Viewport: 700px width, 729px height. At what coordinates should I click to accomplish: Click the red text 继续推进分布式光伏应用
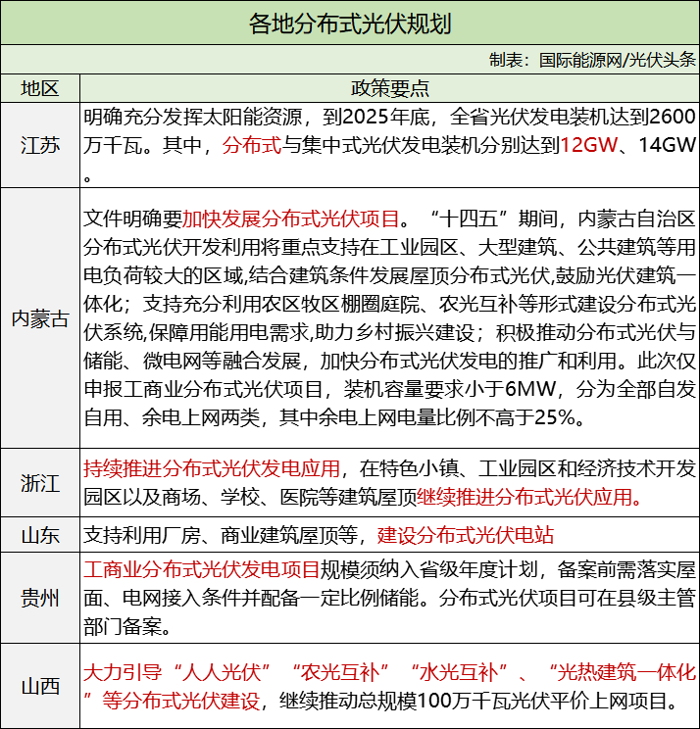tap(525, 497)
